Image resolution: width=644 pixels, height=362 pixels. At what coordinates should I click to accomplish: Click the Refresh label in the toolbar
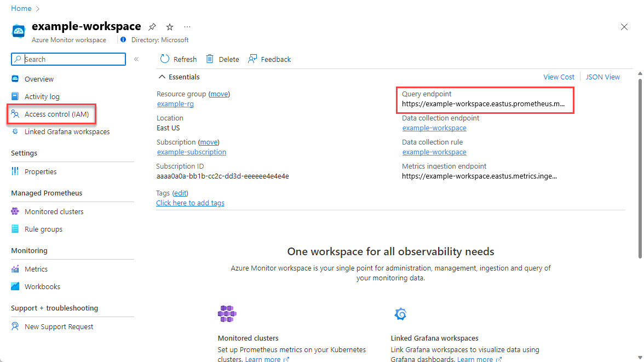tap(185, 59)
